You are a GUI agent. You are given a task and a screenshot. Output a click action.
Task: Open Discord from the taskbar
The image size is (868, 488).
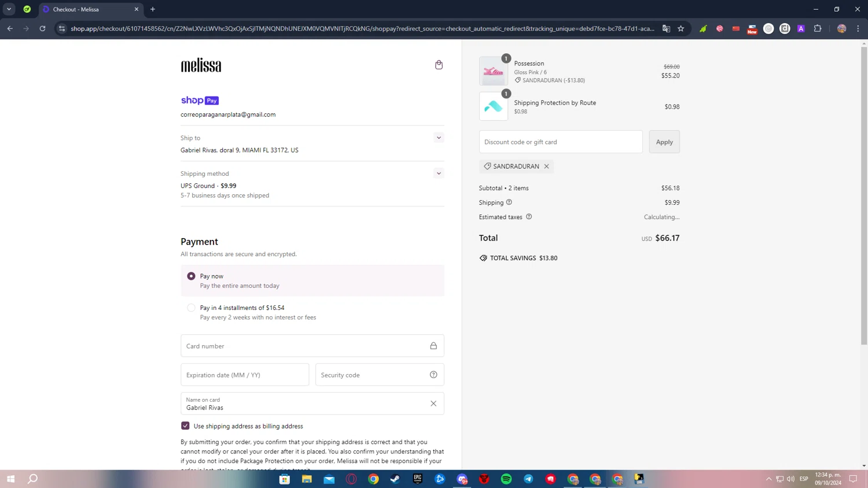462,479
